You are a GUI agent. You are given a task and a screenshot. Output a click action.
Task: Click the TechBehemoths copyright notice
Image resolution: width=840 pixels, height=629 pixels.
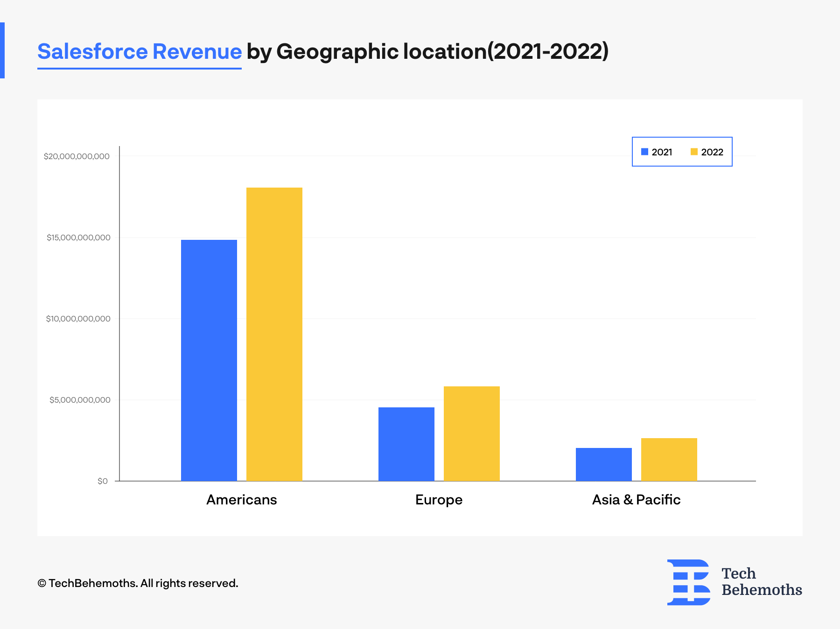(x=138, y=583)
